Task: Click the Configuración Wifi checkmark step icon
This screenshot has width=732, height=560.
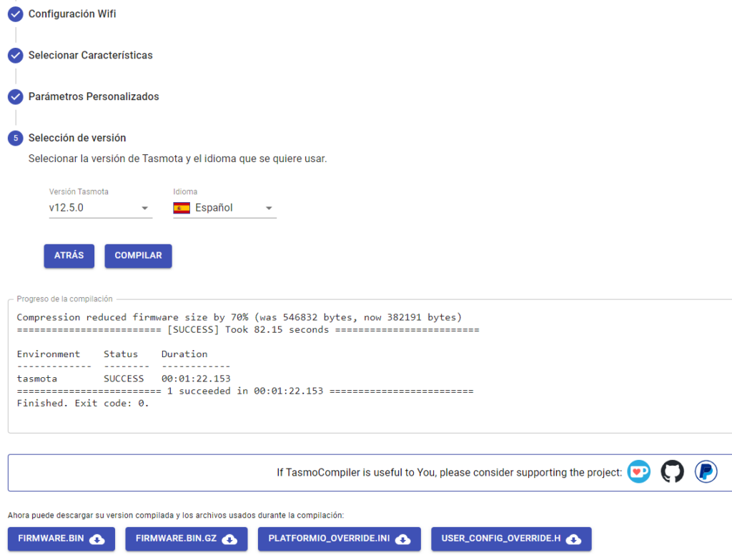Action: [15, 14]
